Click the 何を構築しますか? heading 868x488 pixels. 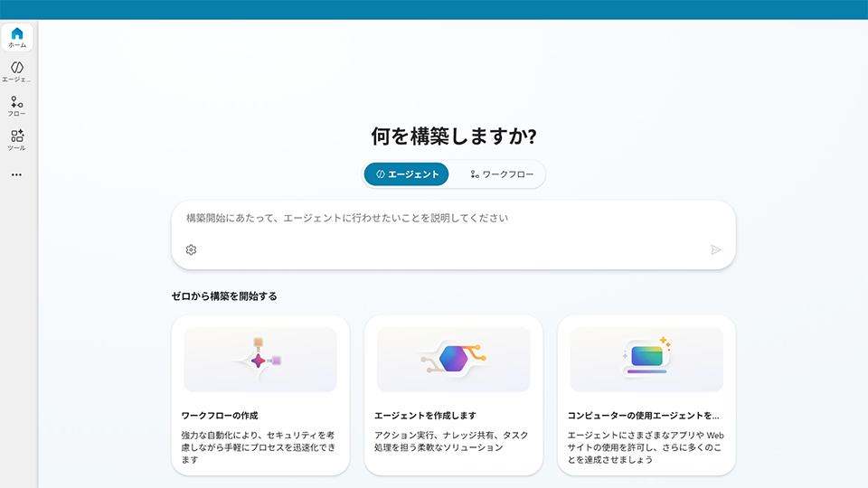pos(454,136)
